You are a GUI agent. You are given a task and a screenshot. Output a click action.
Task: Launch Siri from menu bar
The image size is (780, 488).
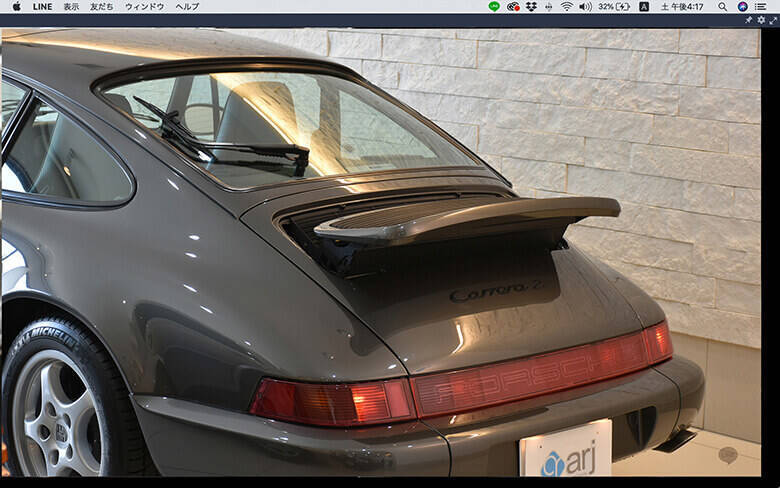coord(742,6)
